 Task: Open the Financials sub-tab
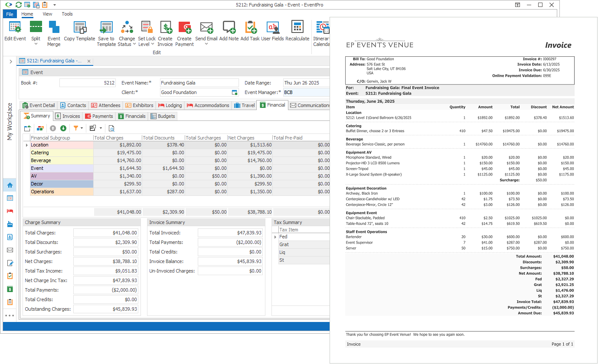[132, 116]
